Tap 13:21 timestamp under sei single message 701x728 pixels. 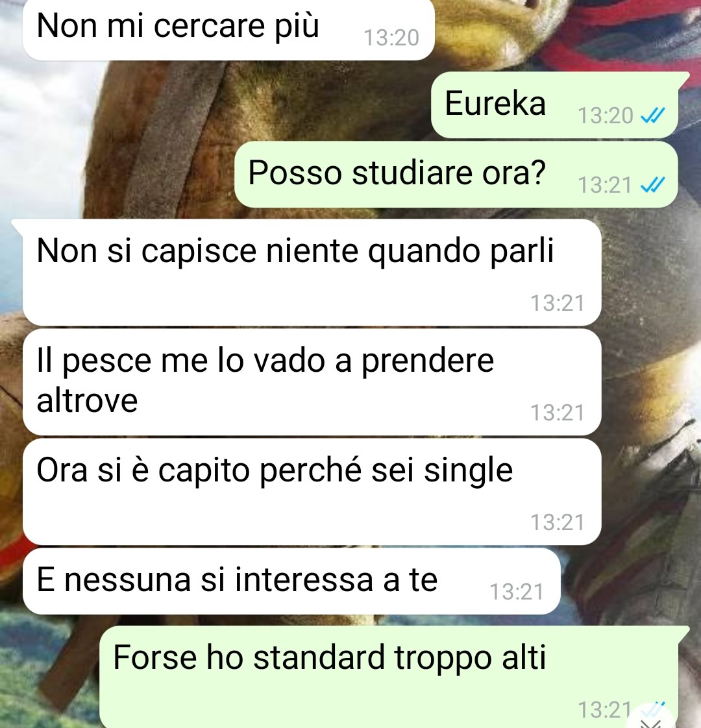coord(558,523)
